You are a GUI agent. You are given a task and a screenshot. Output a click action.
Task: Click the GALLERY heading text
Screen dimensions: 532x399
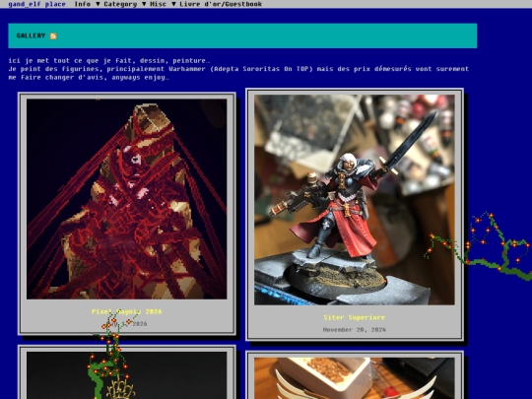click(x=31, y=35)
